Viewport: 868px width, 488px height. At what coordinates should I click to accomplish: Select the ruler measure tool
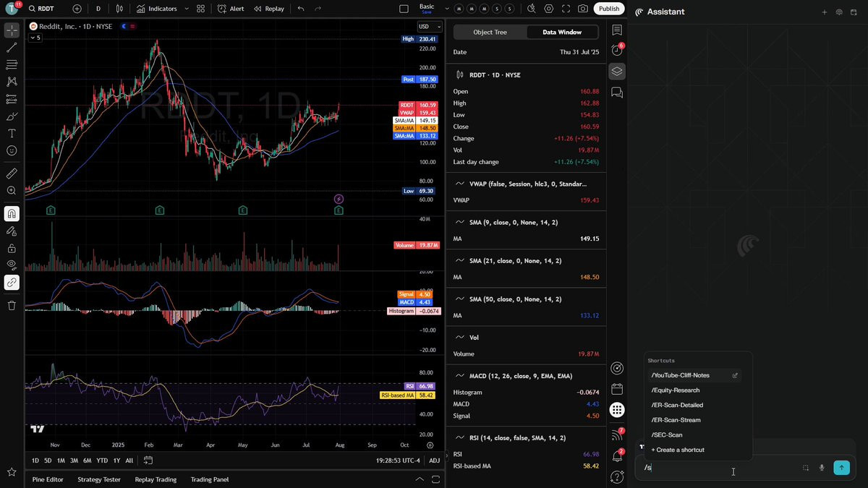tap(12, 174)
